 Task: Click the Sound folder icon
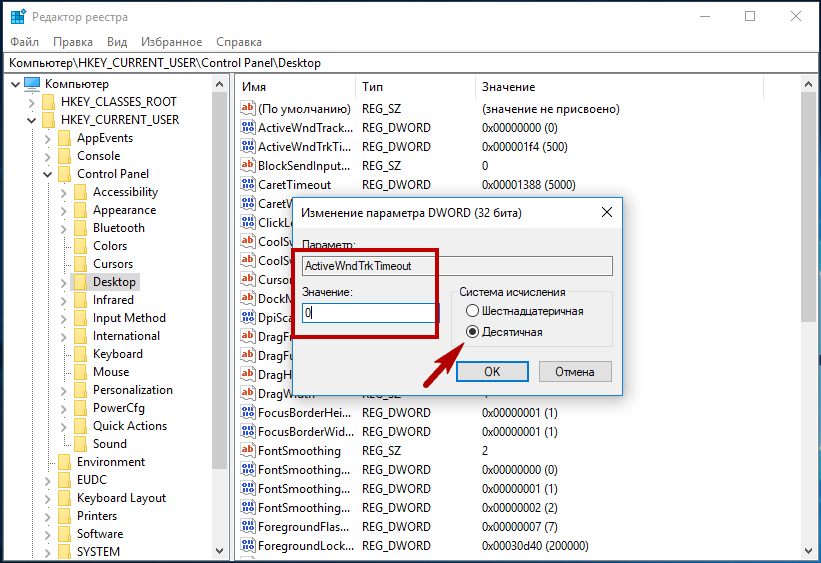click(81, 444)
